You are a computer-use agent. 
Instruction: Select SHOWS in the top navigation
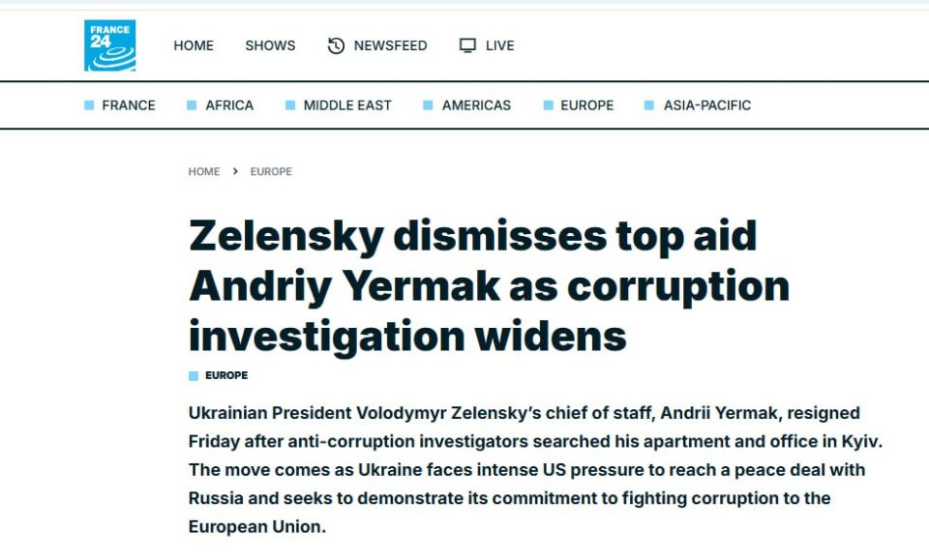coord(269,44)
